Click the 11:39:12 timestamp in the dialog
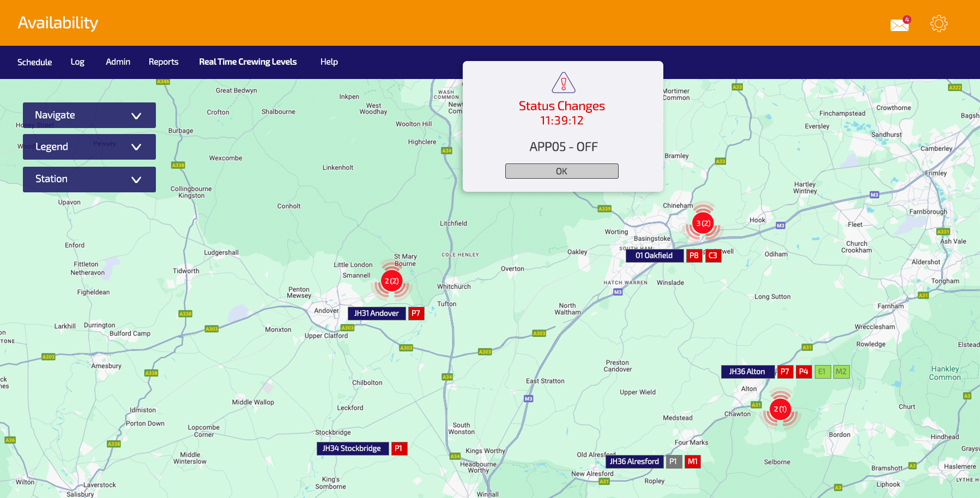The height and width of the screenshot is (498, 980). (562, 120)
